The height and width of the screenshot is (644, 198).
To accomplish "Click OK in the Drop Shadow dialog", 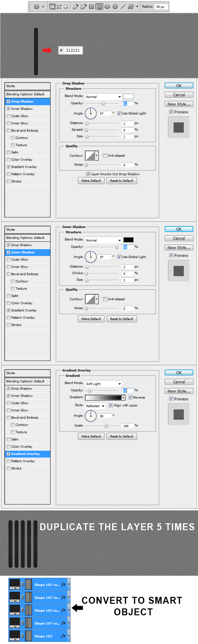I will pyautogui.click(x=179, y=85).
